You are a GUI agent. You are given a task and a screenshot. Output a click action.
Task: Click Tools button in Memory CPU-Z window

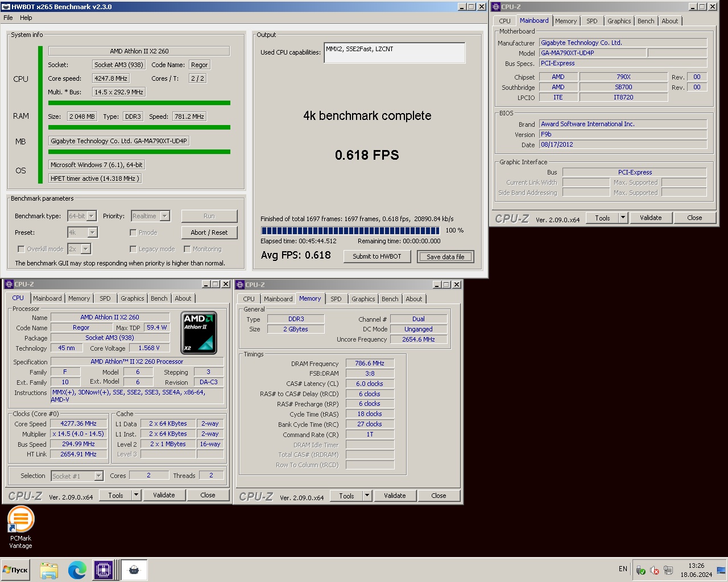coord(346,496)
